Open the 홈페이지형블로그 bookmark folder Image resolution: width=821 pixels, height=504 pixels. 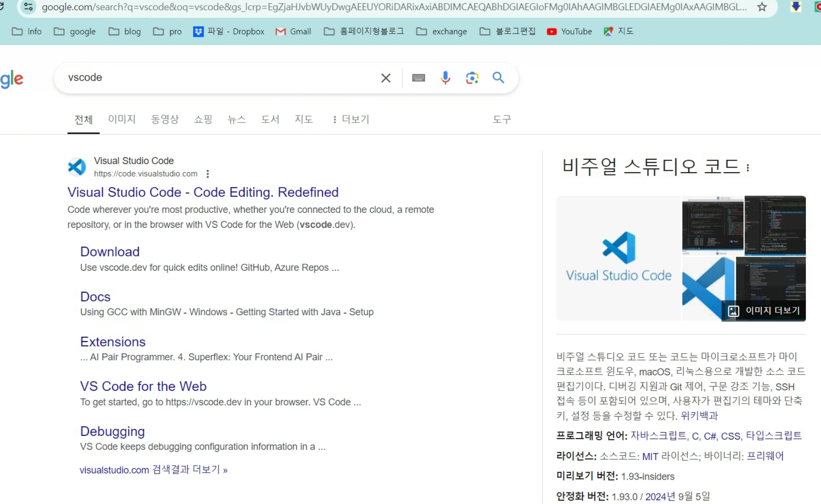point(364,31)
